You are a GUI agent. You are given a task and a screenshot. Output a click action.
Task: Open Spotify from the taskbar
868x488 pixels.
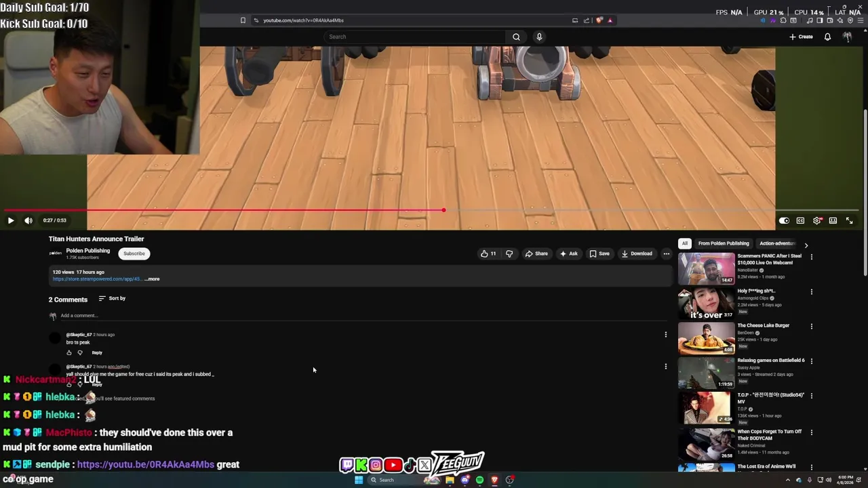479,480
